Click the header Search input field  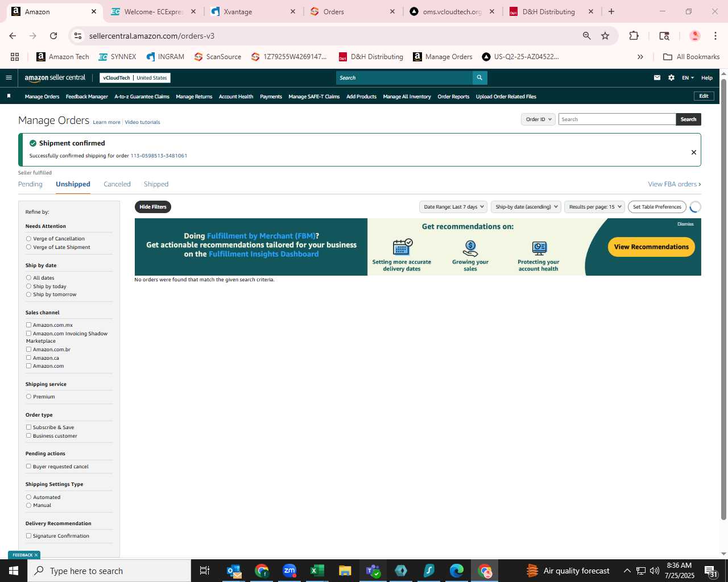[x=404, y=78]
